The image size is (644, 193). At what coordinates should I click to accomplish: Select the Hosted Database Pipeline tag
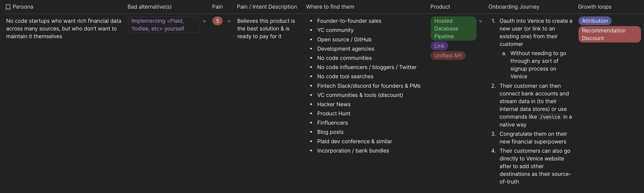point(454,29)
